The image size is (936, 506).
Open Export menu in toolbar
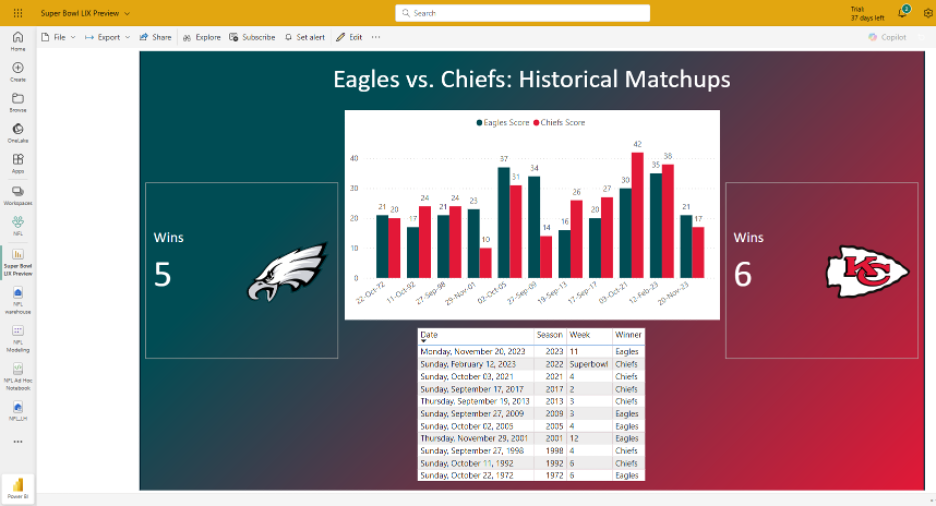click(x=107, y=37)
